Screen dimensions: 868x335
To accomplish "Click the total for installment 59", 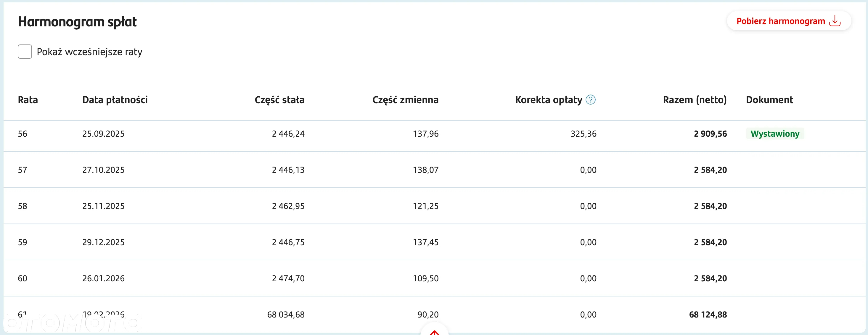I will pyautogui.click(x=710, y=242).
